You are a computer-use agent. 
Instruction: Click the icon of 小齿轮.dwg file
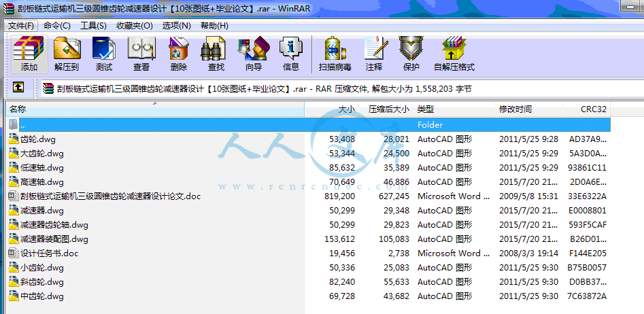tap(14, 268)
